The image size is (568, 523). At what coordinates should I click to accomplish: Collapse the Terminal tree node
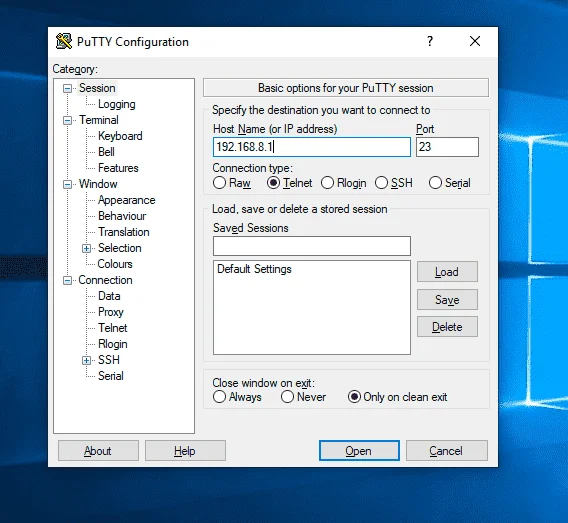67,120
